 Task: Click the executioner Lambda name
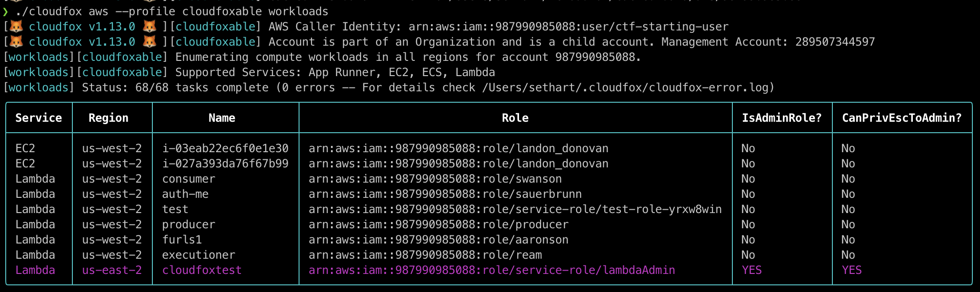click(199, 255)
